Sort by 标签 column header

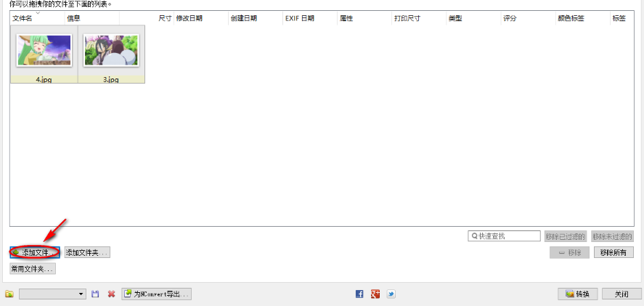coord(621,18)
